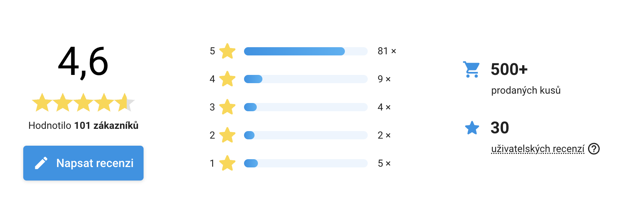
Task: Click the 3-star rating row star
Action: [227, 107]
